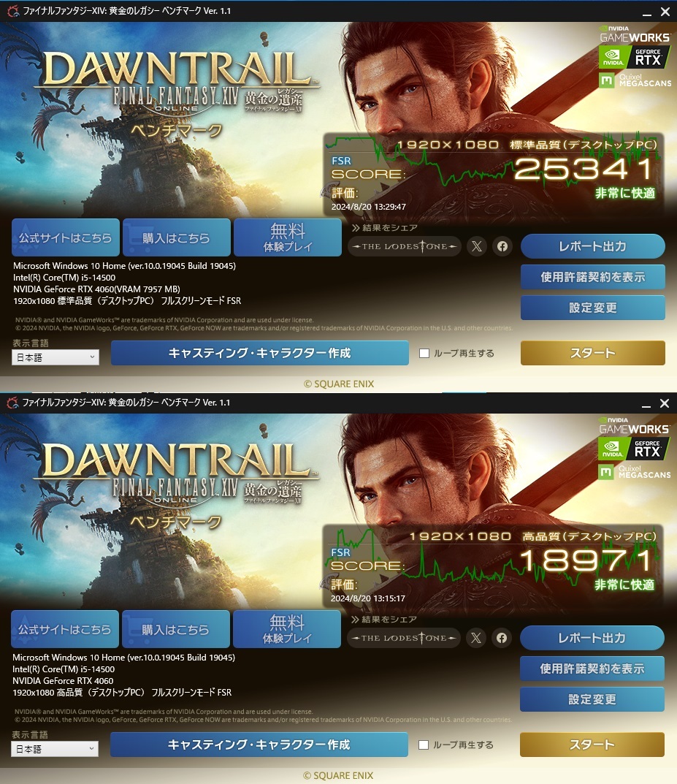Click X share icon in top benchmark window
The height and width of the screenshot is (784, 677).
(477, 246)
